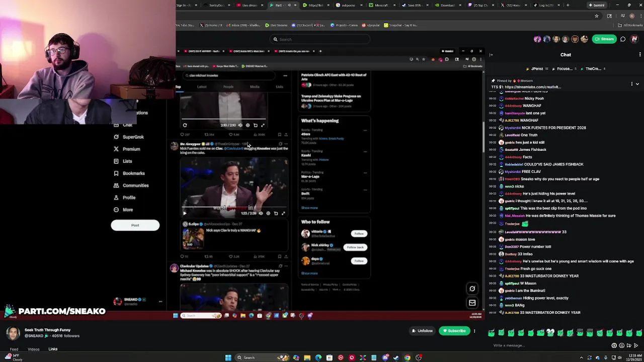This screenshot has height=362, width=644.
Task: Play the Dr. Grayyper post's 1:23 video
Action: point(185,213)
